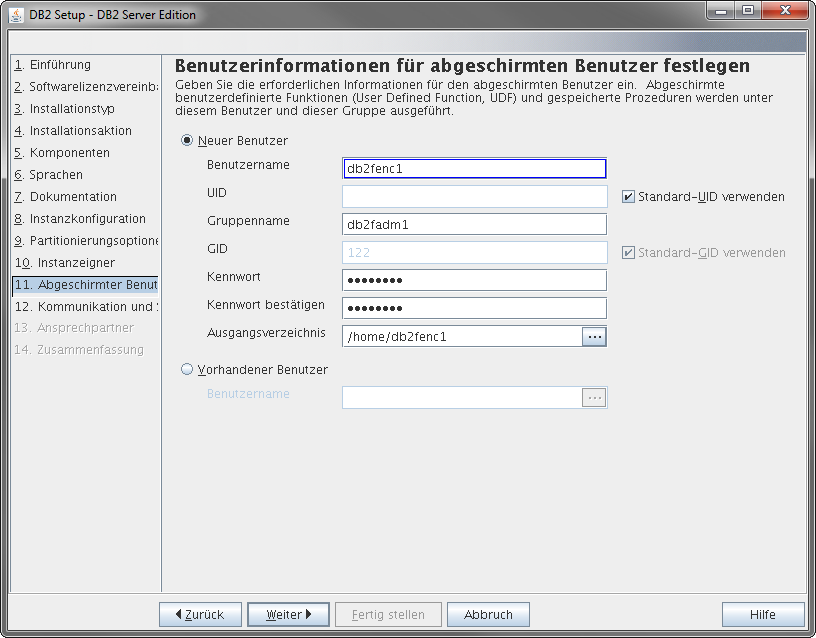Click the UID input field
Screen dimensions: 816x638
tap(475, 197)
